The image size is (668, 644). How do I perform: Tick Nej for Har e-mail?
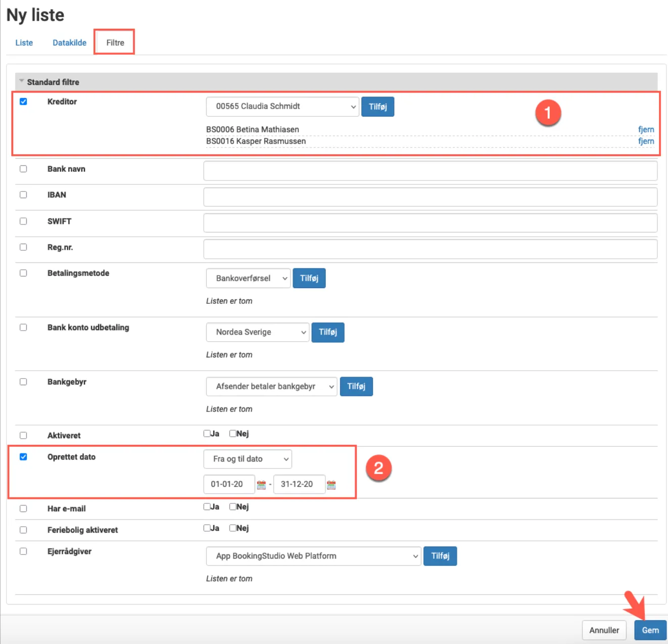click(232, 507)
